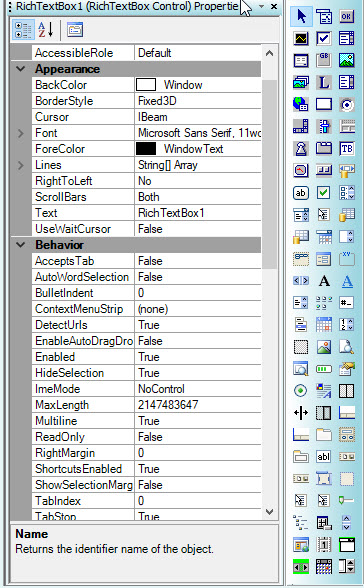Pick the abl TextBox control icon
The height and width of the screenshot is (588, 364).
point(324,457)
